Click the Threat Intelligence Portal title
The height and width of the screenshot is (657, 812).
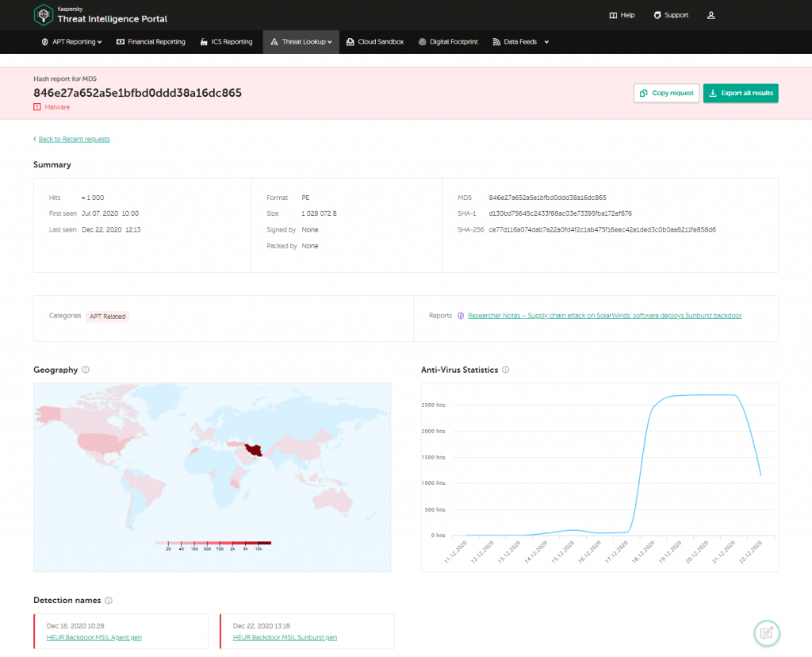pyautogui.click(x=113, y=19)
